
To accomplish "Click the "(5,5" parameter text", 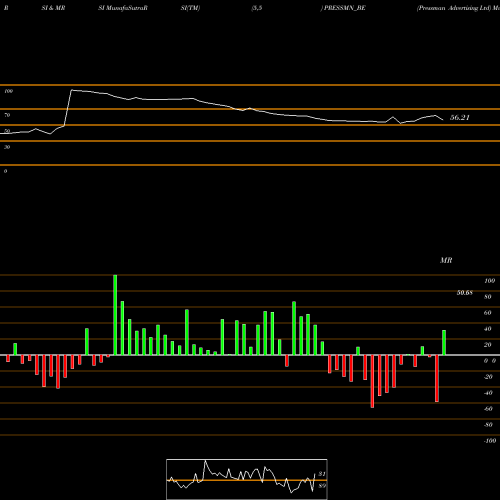I will (257, 8).
